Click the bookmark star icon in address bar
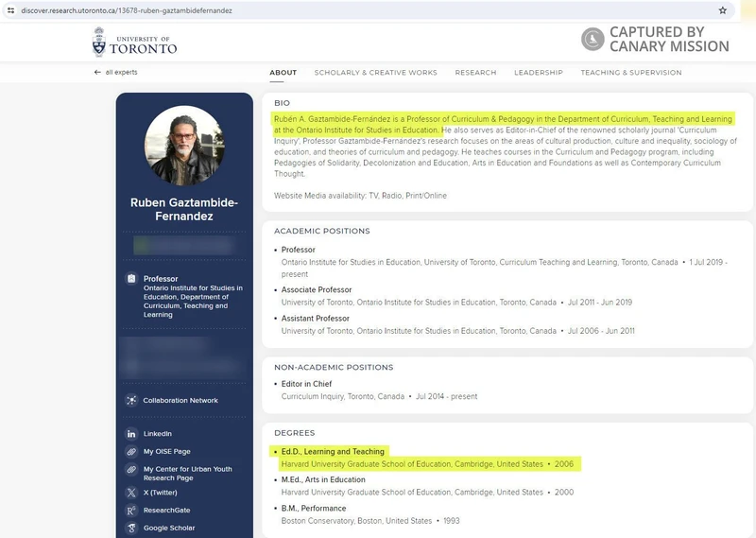Image resolution: width=756 pixels, height=538 pixels. [x=722, y=10]
